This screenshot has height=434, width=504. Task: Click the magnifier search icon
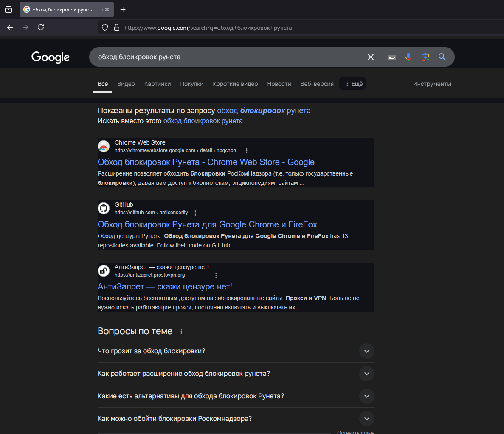442,57
